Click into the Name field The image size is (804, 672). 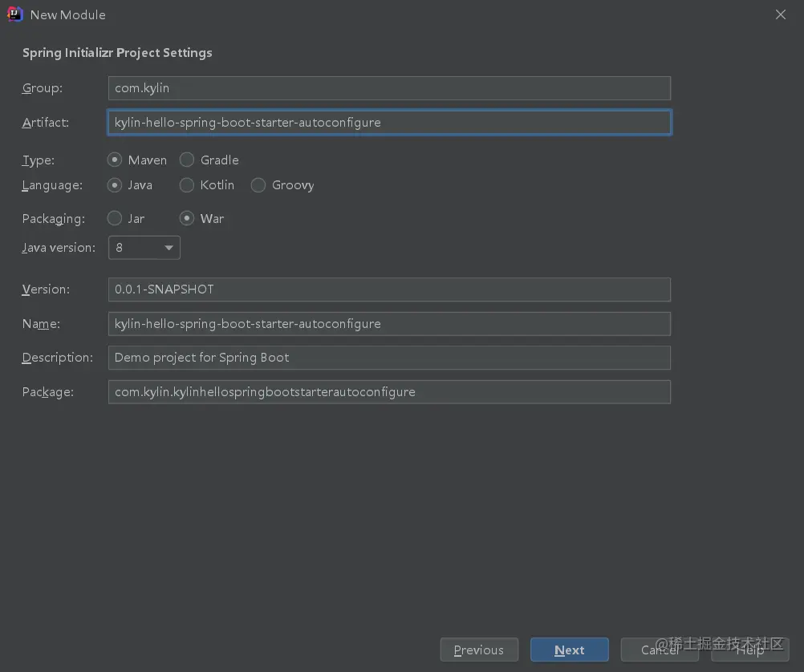(389, 324)
